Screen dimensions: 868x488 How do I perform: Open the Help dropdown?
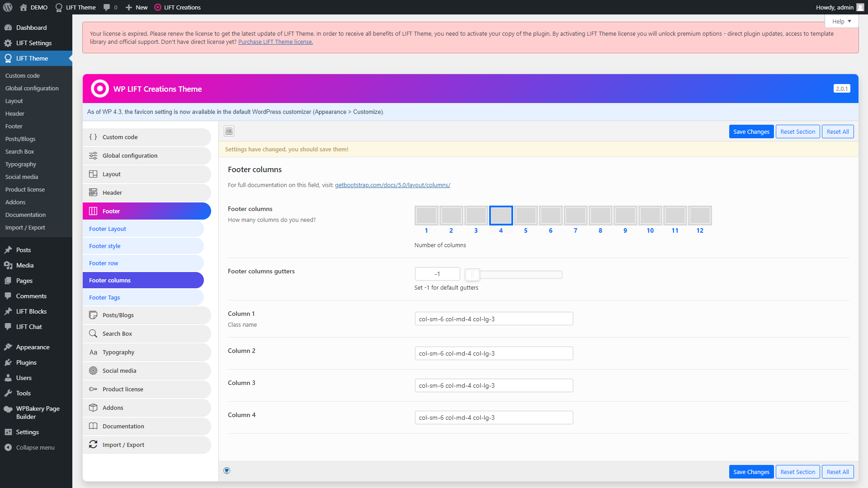(840, 21)
